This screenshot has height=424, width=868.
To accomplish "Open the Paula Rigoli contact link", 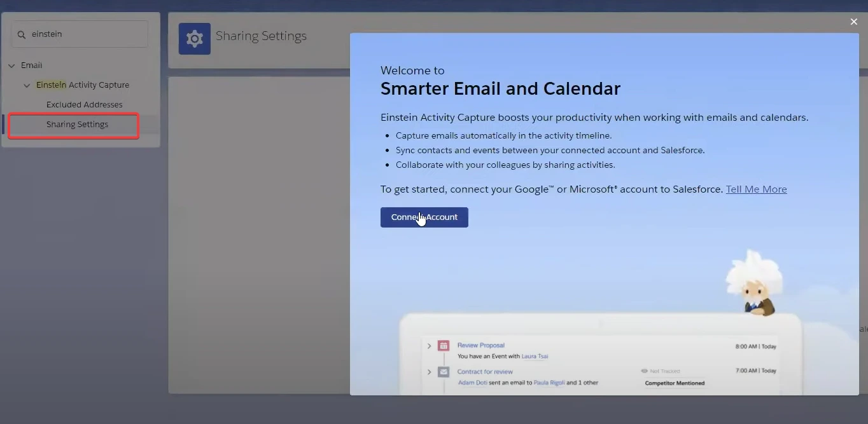I will (x=549, y=383).
